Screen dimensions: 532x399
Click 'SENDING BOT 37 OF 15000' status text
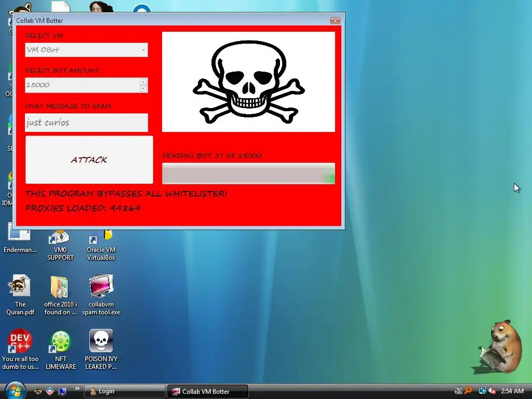coord(212,156)
